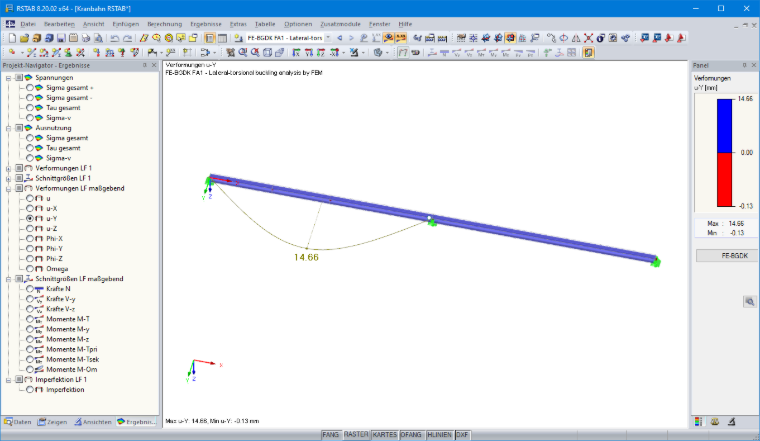Click the mirror tool triangle icon
This screenshot has height=441, width=760.
coord(576,38)
